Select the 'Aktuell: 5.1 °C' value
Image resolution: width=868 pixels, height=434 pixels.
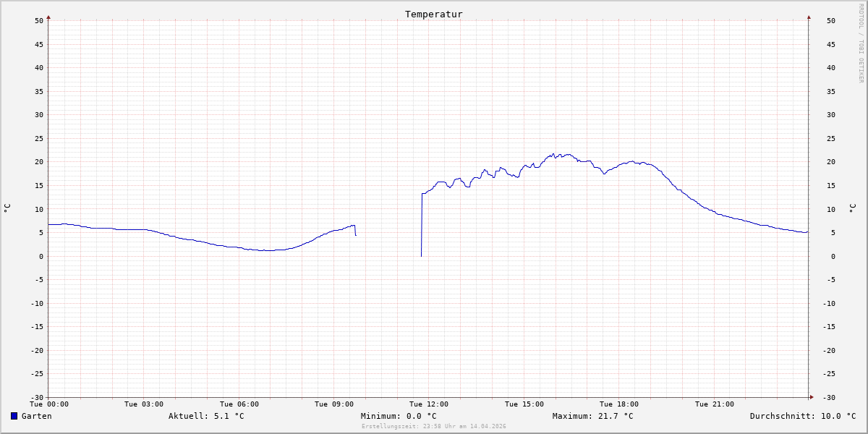click(206, 416)
